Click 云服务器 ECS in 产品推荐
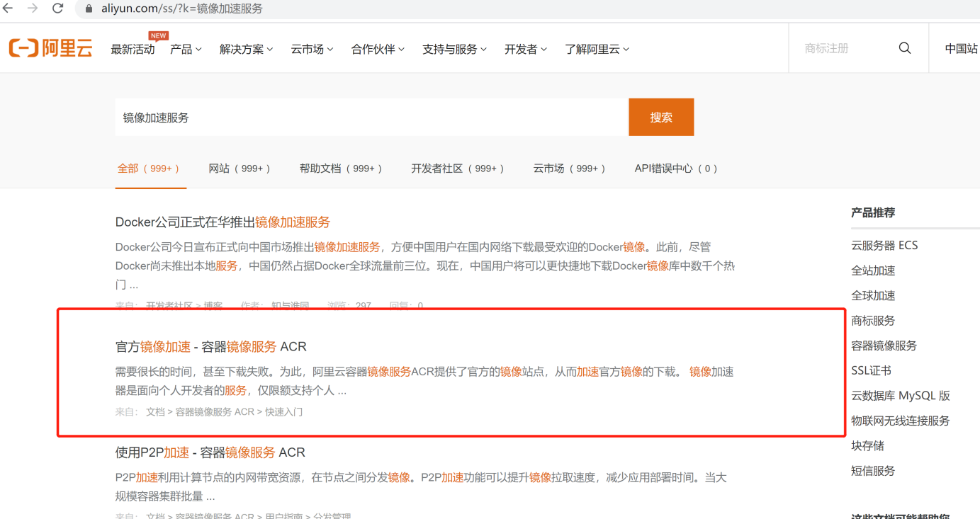Screen dimensions: 980x519 pos(884,246)
